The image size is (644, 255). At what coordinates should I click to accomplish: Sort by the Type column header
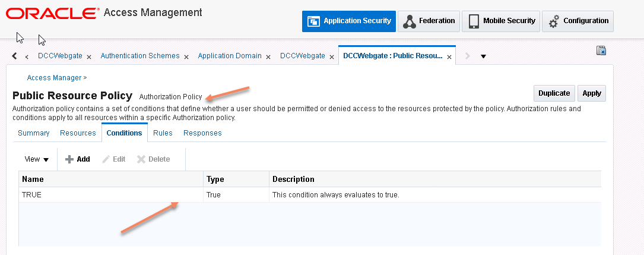(236, 180)
